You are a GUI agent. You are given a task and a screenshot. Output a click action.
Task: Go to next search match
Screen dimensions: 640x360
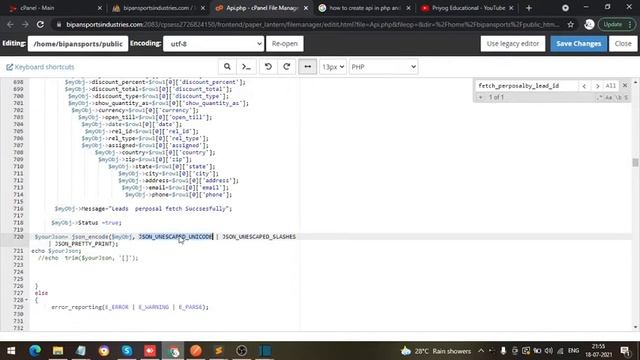pyautogui.click(x=597, y=86)
